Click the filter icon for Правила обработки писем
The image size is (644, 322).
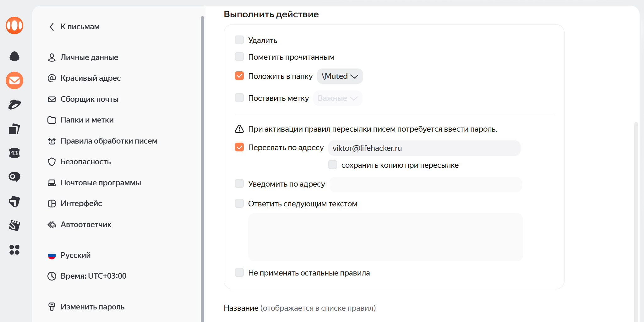click(x=52, y=141)
